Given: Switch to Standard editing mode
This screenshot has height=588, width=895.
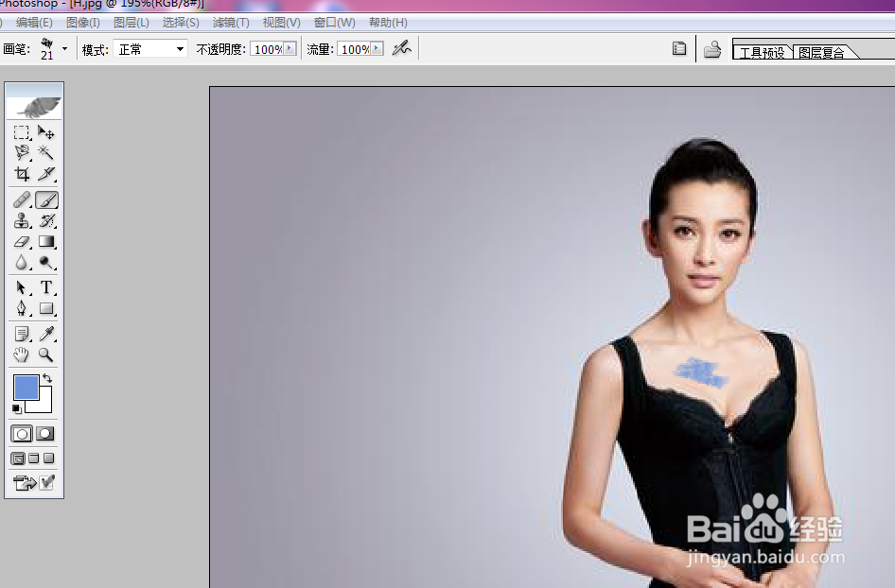Looking at the screenshot, I should point(22,434).
